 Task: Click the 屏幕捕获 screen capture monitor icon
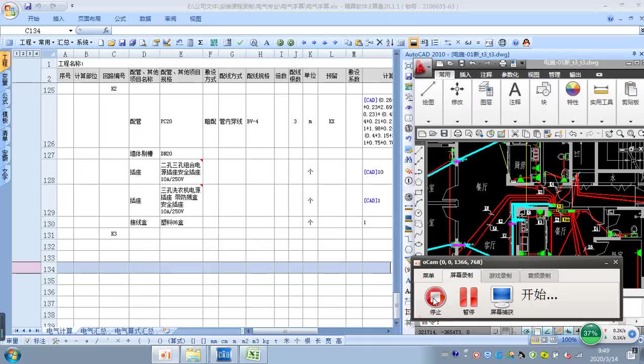coord(501,297)
